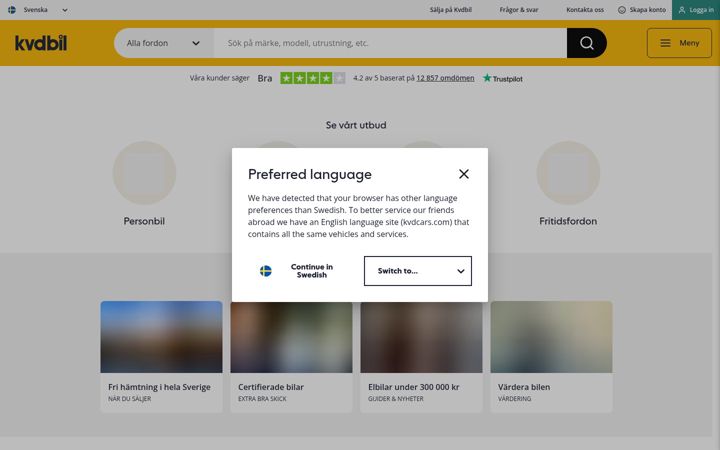Open Frågor & svar page
Viewport: 720px width, 450px height.
pos(519,10)
